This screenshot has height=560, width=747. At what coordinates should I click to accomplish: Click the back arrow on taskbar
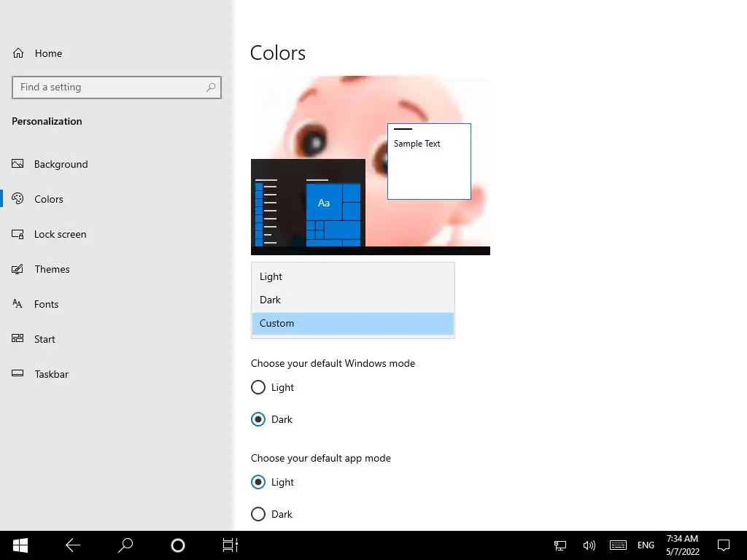pyautogui.click(x=73, y=545)
